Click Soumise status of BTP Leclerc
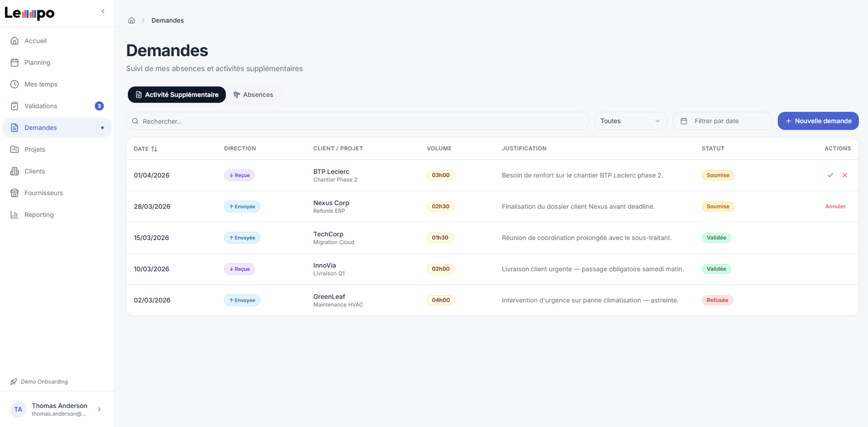The image size is (868, 427). (x=718, y=175)
